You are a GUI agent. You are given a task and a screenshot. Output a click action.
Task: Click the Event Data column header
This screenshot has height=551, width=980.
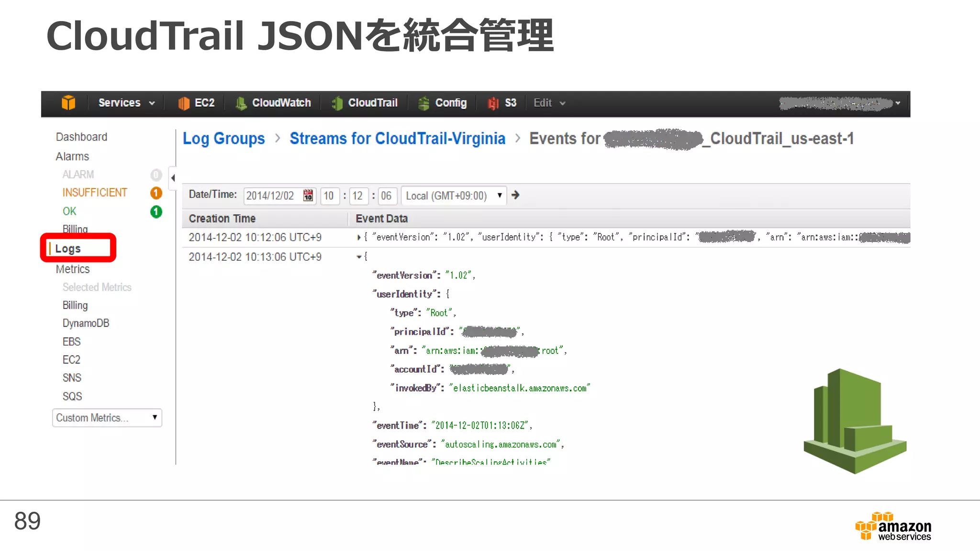(381, 219)
